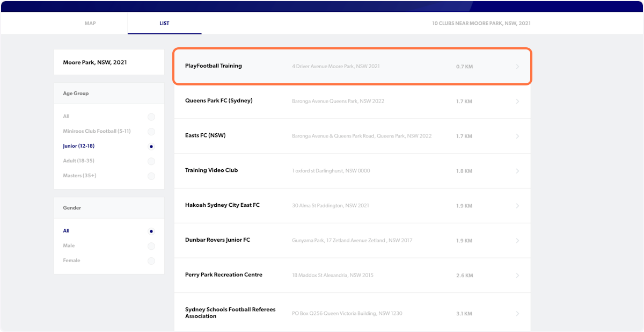Click the Age Group filter heading
Screen dimensions: 644x332
(x=76, y=93)
